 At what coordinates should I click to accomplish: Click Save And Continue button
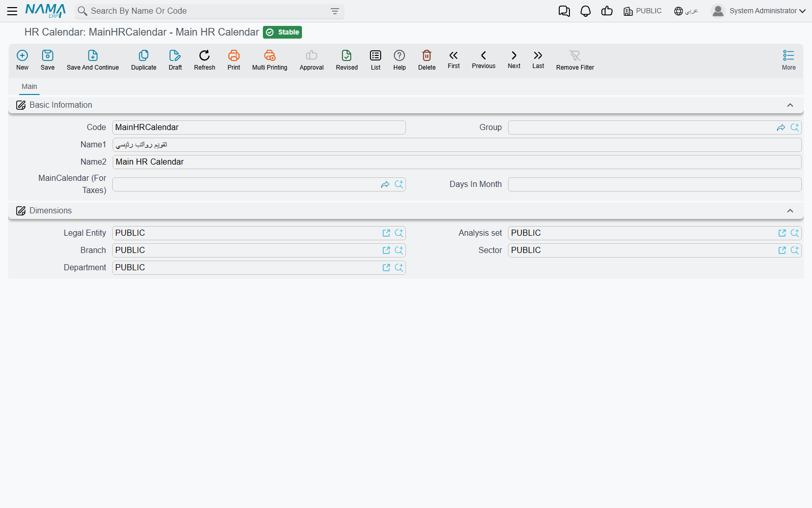tap(93, 60)
